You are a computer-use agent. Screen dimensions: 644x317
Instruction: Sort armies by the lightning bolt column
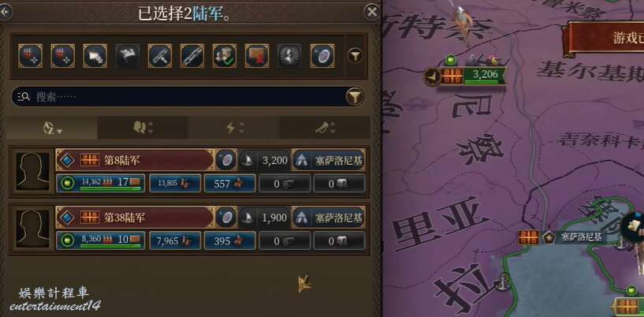(235, 128)
